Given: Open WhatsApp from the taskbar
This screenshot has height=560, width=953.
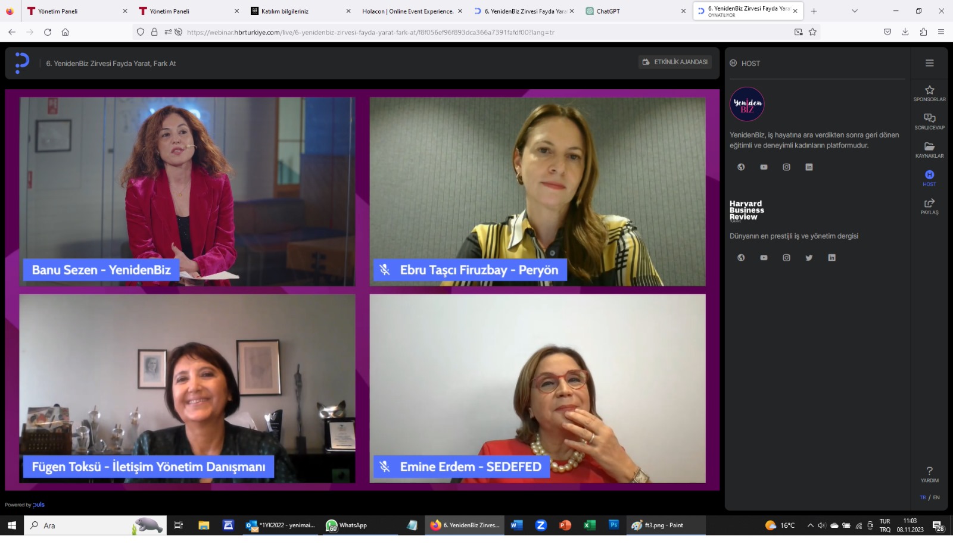Looking at the screenshot, I should click(346, 525).
